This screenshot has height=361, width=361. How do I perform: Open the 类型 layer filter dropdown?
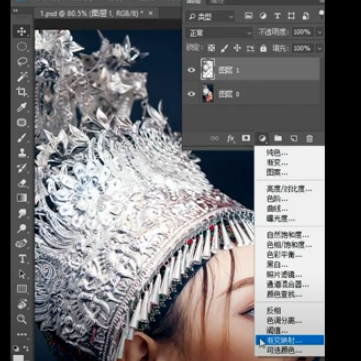tap(211, 16)
